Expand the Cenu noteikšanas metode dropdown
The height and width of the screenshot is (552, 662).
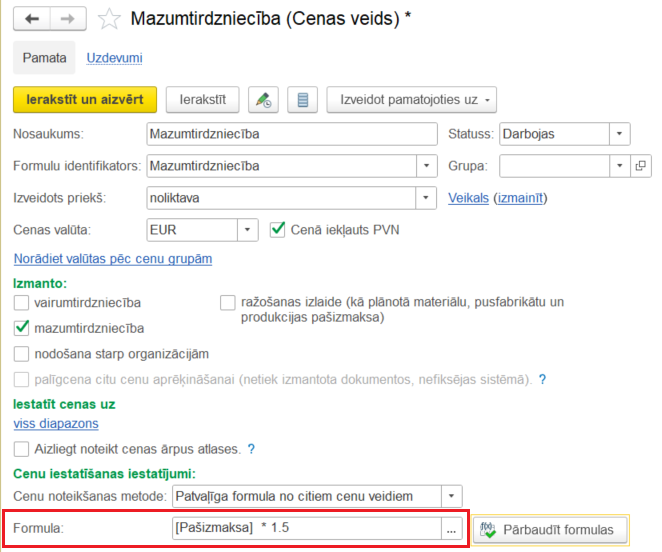[x=452, y=496]
